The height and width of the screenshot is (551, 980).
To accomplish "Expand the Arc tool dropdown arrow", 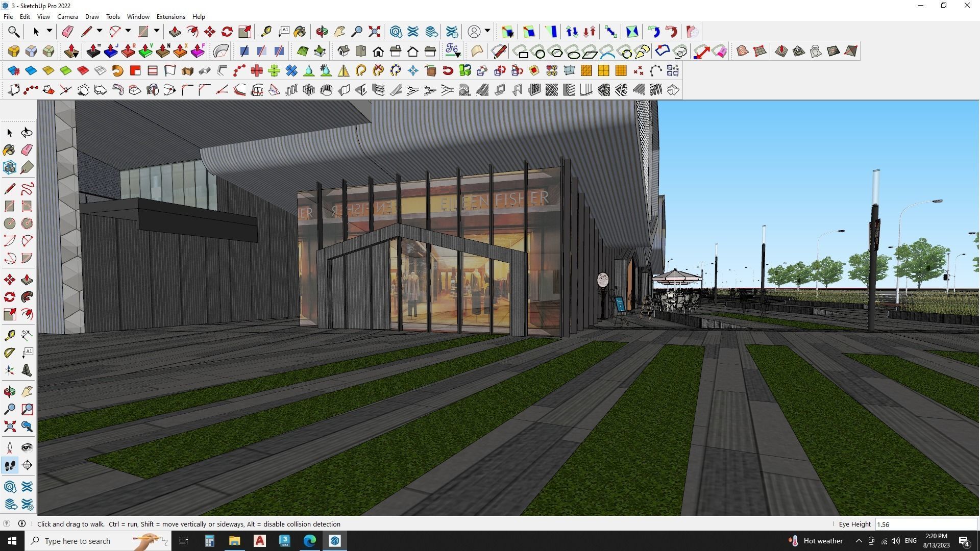I will (128, 31).
